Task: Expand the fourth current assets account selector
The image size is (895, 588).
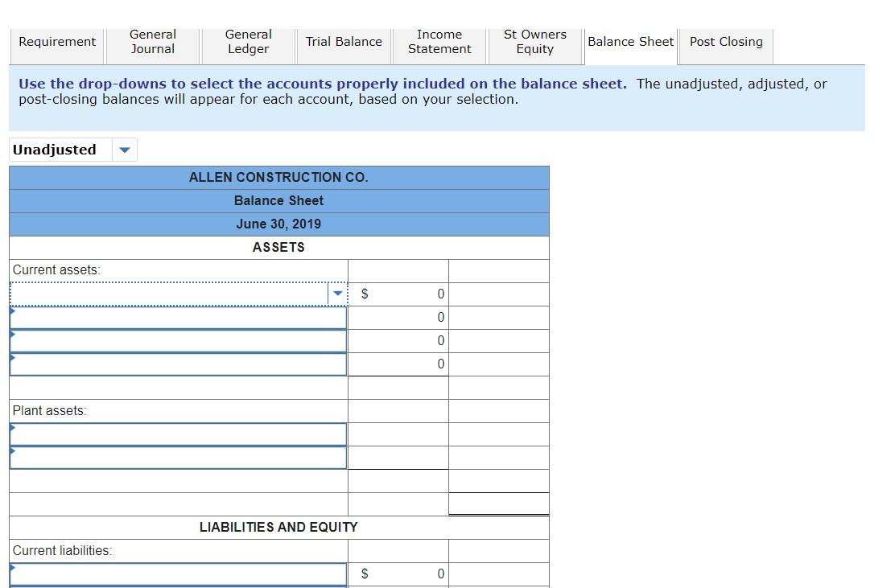Action: click(x=177, y=364)
